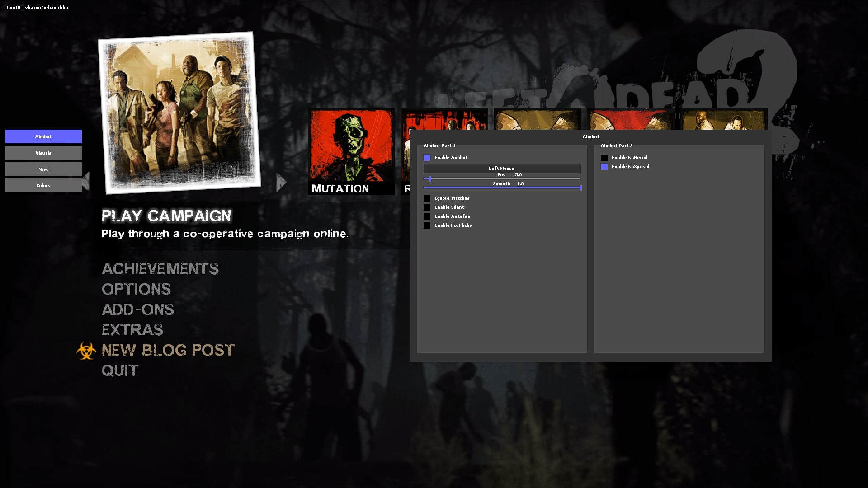Check the Ignore Witches option

427,198
